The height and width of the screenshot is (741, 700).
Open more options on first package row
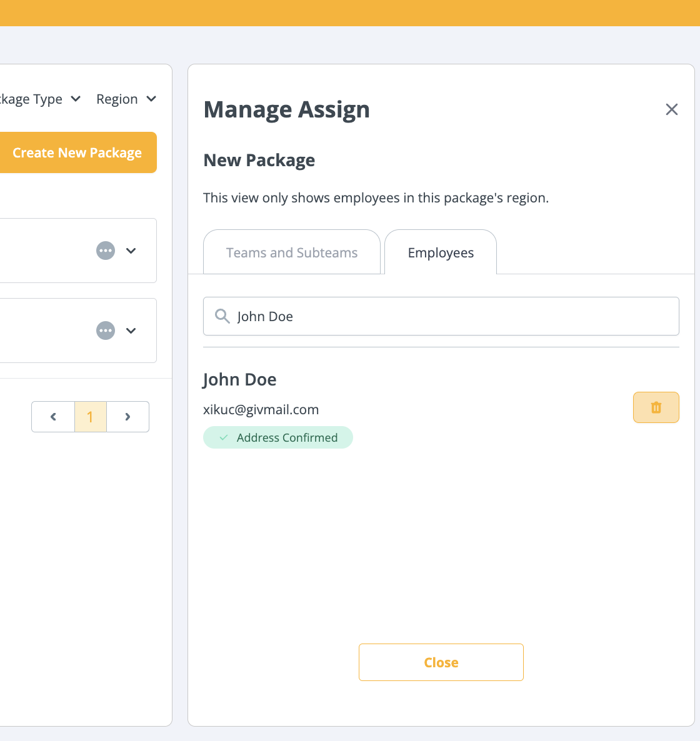pos(106,251)
